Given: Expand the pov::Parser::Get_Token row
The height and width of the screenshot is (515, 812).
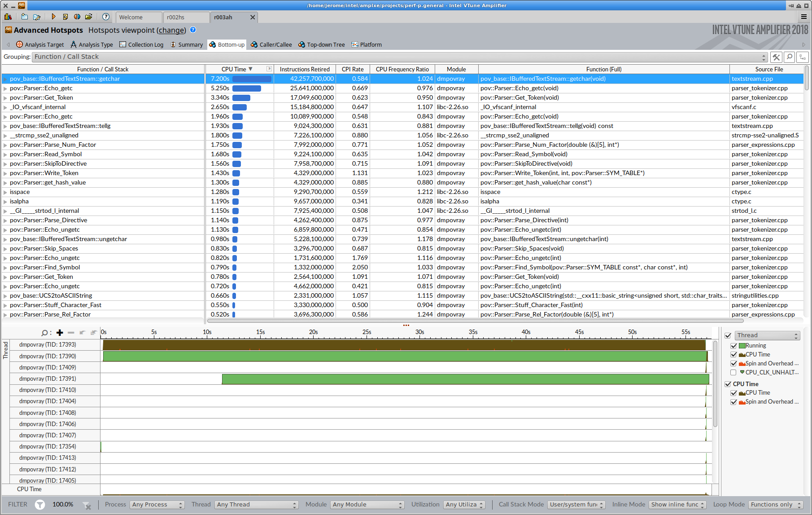Looking at the screenshot, I should coord(5,98).
